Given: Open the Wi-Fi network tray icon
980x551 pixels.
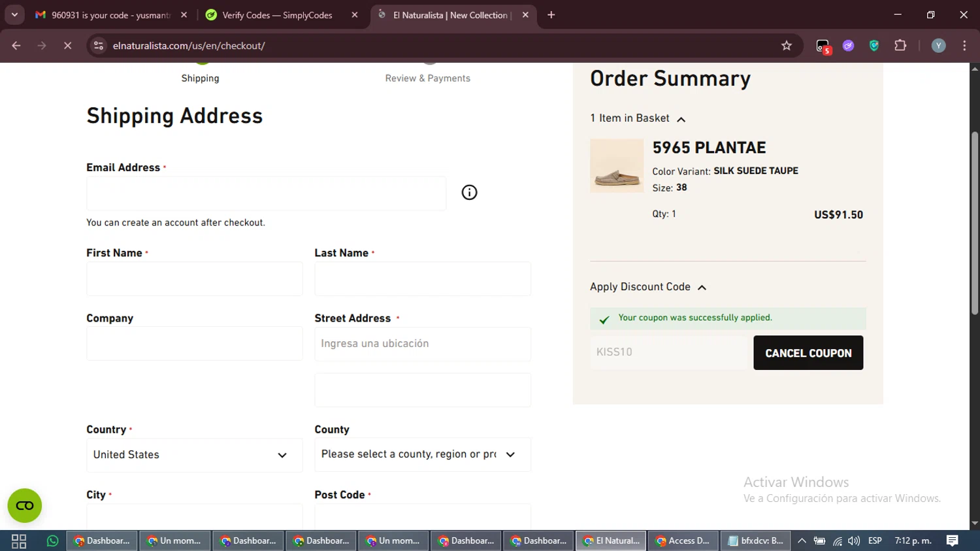Looking at the screenshot, I should 837,541.
